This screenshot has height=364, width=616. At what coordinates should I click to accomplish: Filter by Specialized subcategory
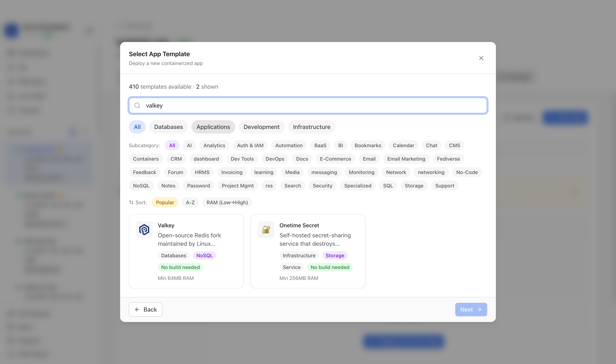click(358, 186)
